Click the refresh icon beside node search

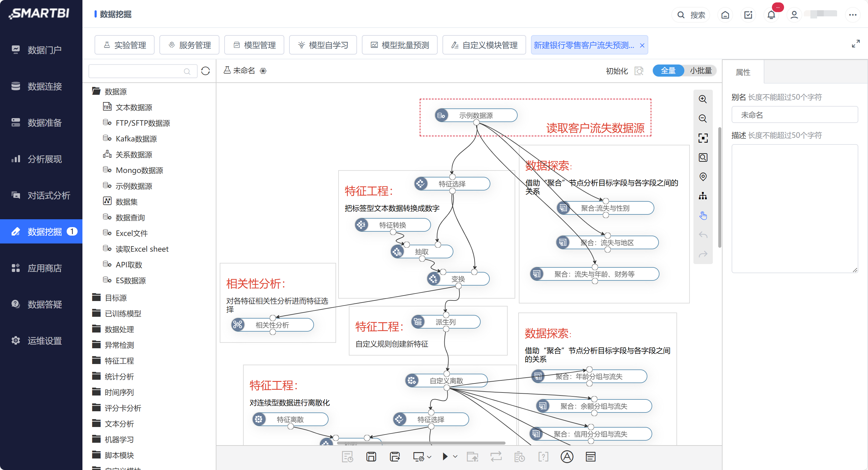205,71
